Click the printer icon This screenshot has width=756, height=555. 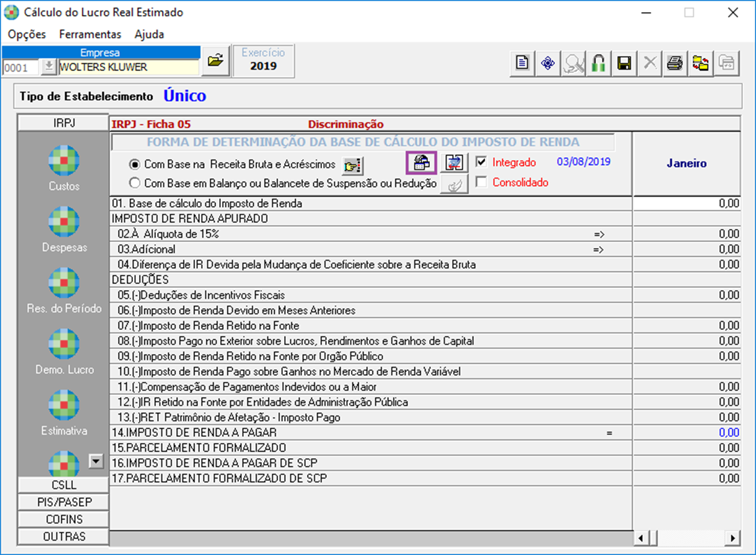[675, 63]
